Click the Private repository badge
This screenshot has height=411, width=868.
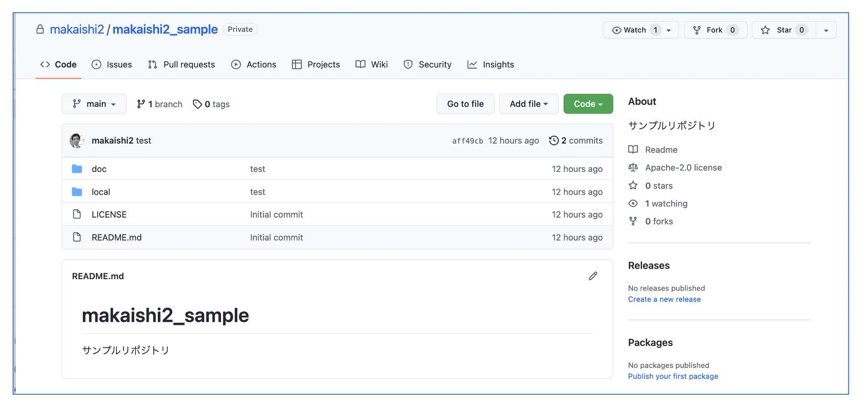pos(240,30)
